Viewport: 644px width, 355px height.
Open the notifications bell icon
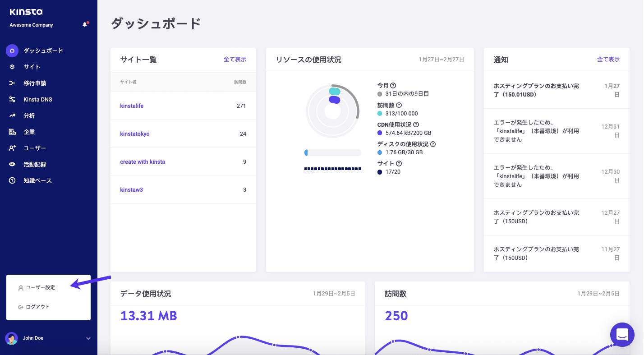pos(85,24)
